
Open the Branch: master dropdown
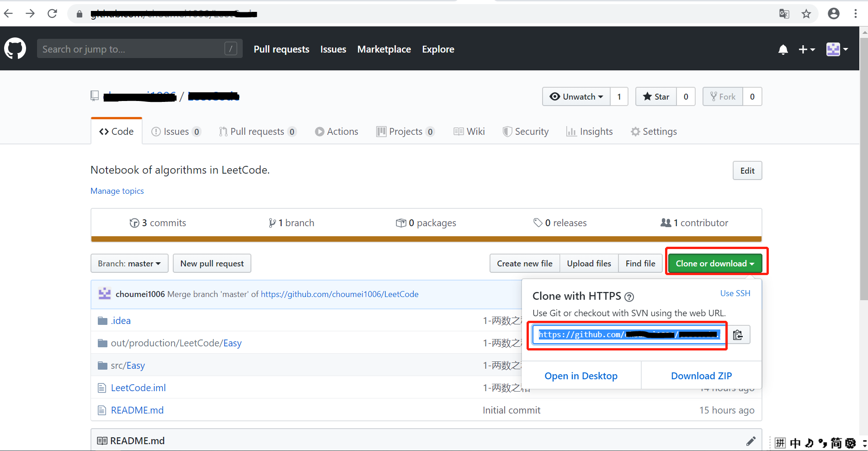point(129,264)
